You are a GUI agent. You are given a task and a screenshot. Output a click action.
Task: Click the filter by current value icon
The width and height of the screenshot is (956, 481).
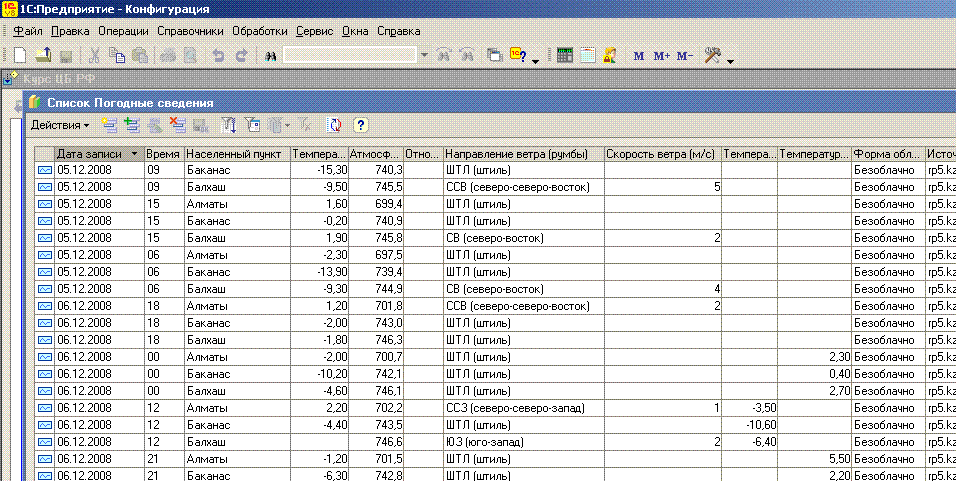tap(251, 125)
